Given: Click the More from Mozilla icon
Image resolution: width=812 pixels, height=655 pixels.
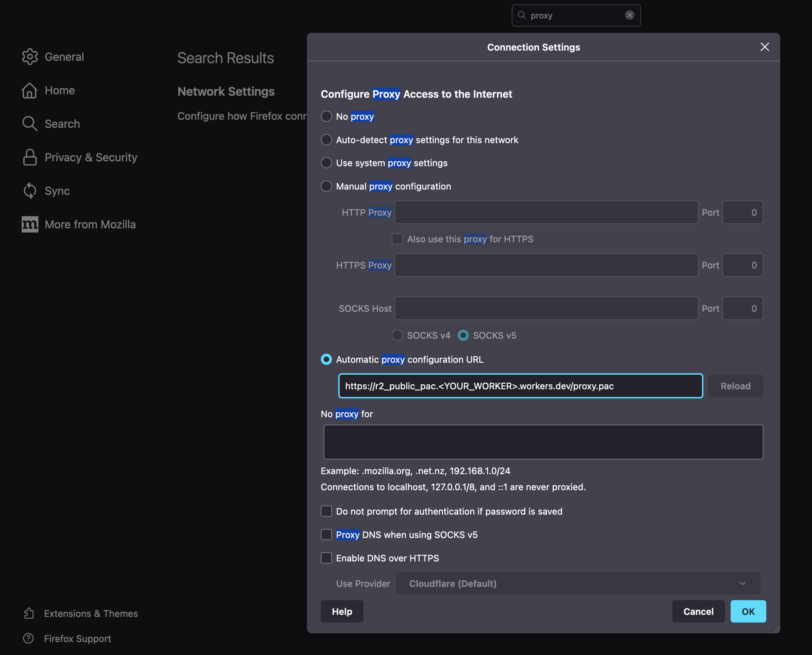Looking at the screenshot, I should (x=30, y=225).
